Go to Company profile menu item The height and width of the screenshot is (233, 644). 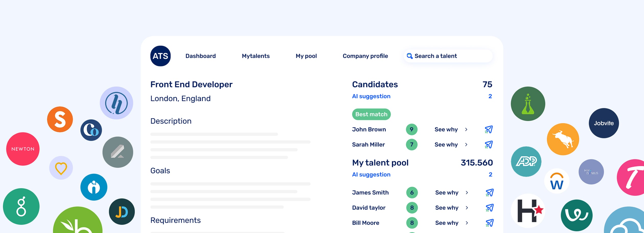365,56
